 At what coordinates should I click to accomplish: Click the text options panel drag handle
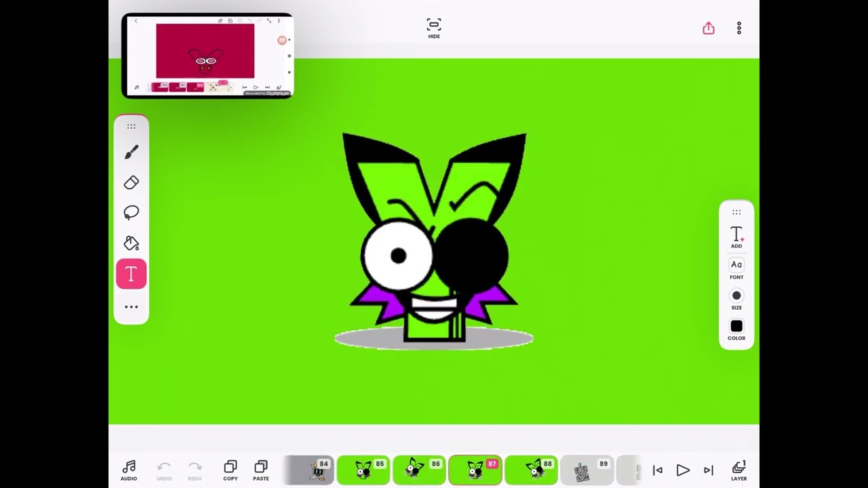click(736, 212)
